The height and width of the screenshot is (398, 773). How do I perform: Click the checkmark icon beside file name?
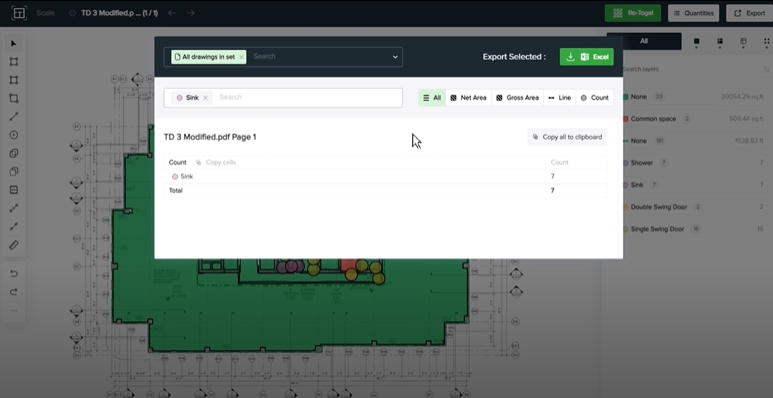pos(73,13)
